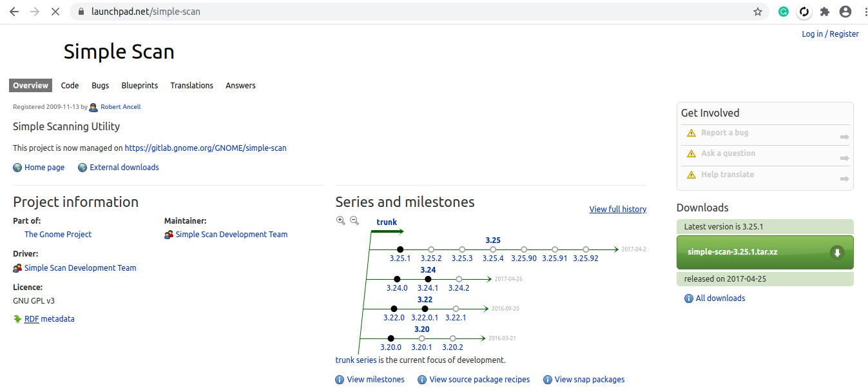
Task: Click the warning icon beside Ask a question
Action: tap(691, 153)
